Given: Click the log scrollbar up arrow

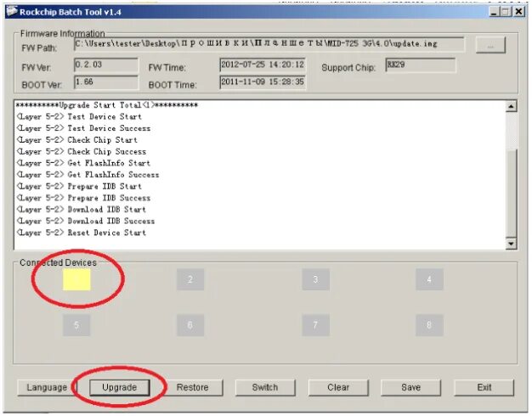Looking at the screenshot, I should [x=511, y=106].
